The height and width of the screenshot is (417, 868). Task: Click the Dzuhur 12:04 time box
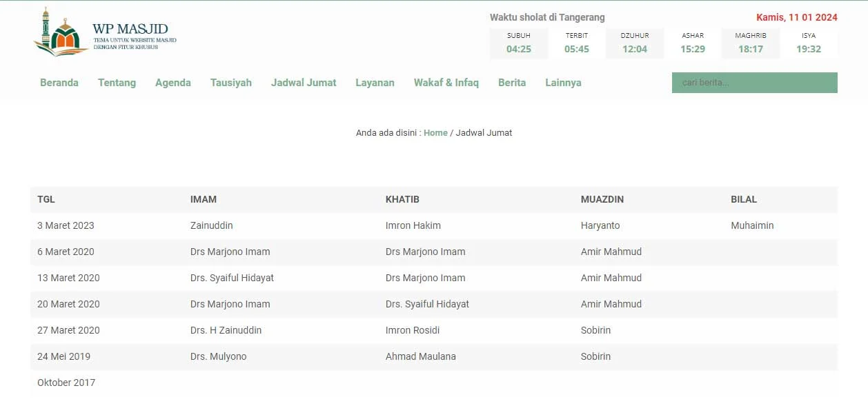click(635, 43)
